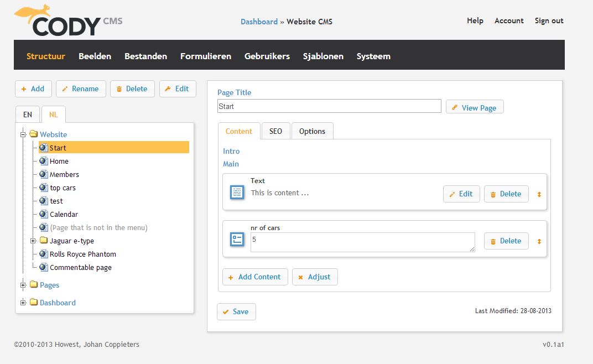The image size is (593, 364).
Task: Click the nr of cars form field icon
Action: (x=237, y=240)
